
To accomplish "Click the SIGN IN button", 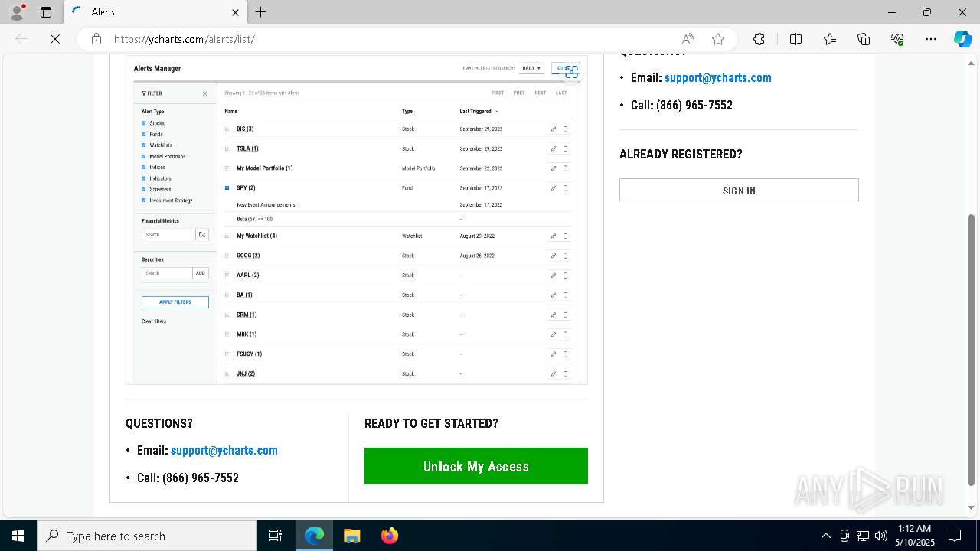I will [x=739, y=190].
